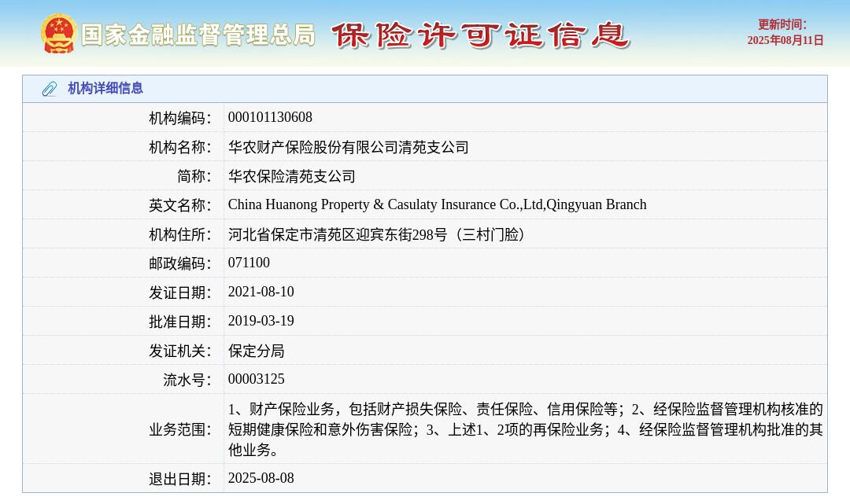
Task: Click the 发证机关 label
Action: coord(180,351)
